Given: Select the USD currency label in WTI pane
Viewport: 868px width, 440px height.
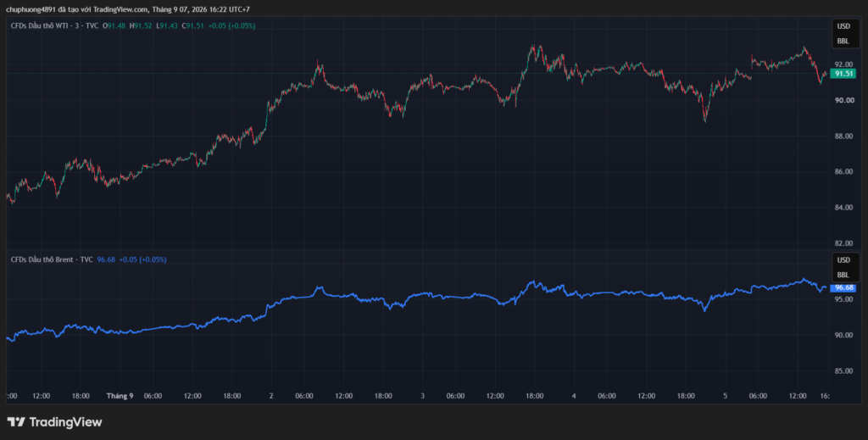Looking at the screenshot, I should point(843,26).
